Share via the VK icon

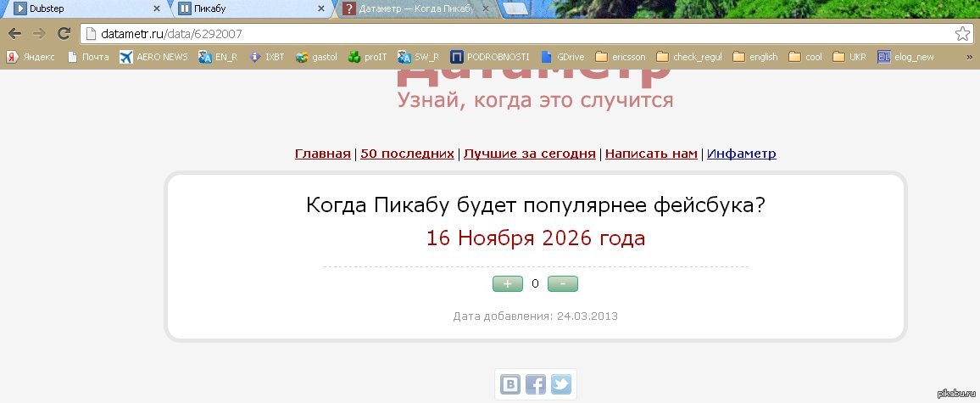[510, 384]
